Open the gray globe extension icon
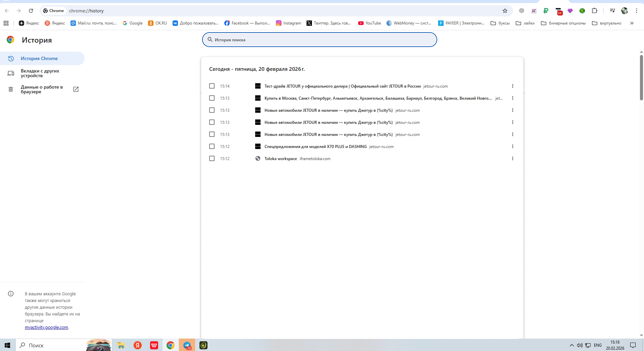This screenshot has height=351, width=644. [521, 11]
